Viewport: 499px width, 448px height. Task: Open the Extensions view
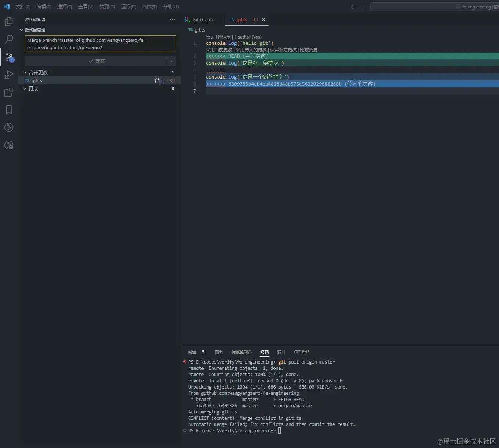[x=9, y=92]
